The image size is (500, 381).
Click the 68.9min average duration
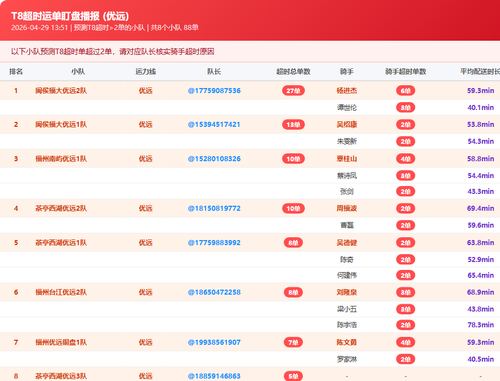click(480, 292)
